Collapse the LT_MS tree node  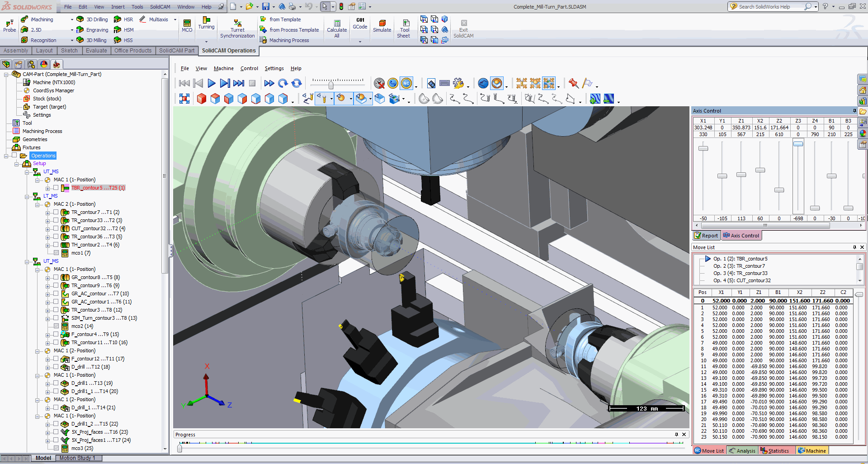click(x=27, y=196)
